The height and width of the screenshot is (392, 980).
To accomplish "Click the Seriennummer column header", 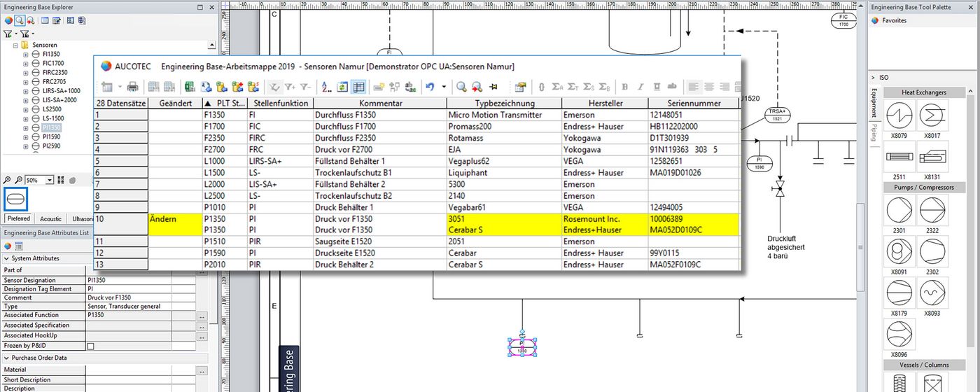I will [693, 103].
